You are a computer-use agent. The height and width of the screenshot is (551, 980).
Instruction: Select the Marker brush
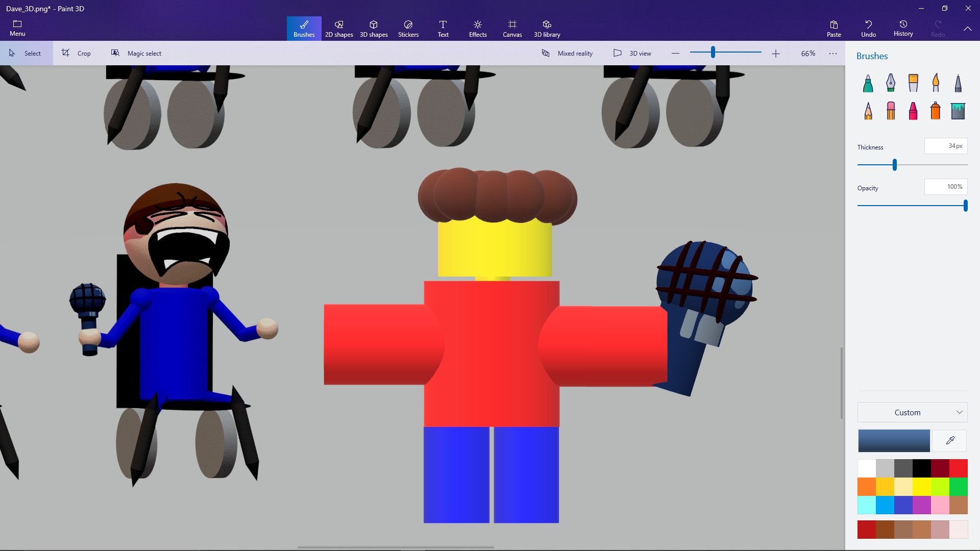click(868, 83)
